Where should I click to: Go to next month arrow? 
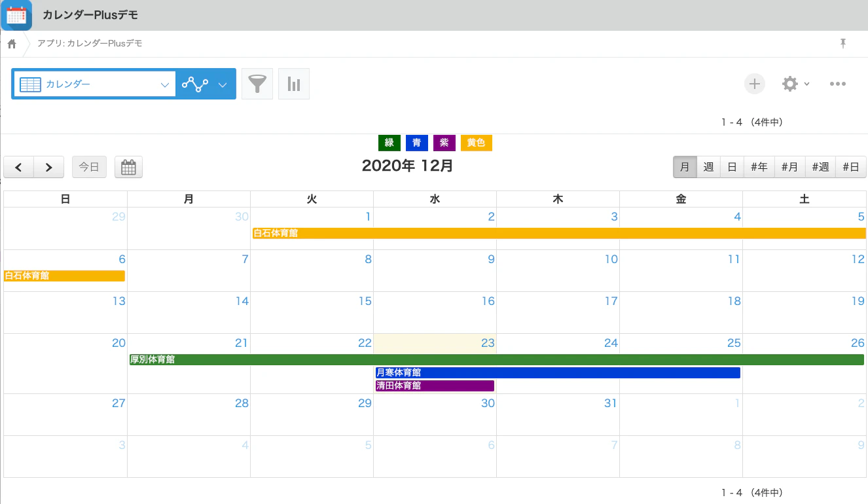click(x=49, y=167)
